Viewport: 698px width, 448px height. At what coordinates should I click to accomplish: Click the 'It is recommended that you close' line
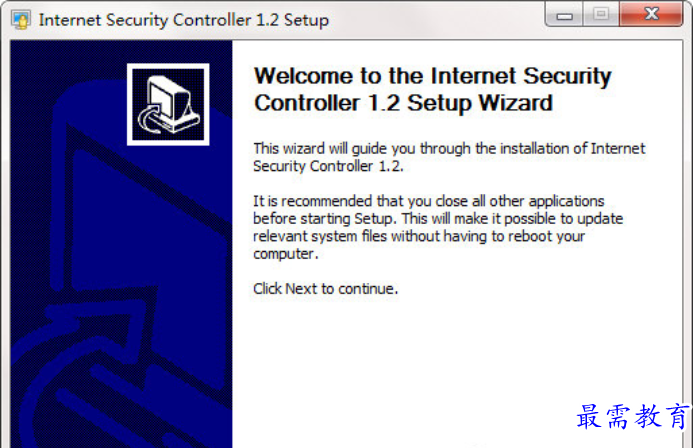coord(429,201)
